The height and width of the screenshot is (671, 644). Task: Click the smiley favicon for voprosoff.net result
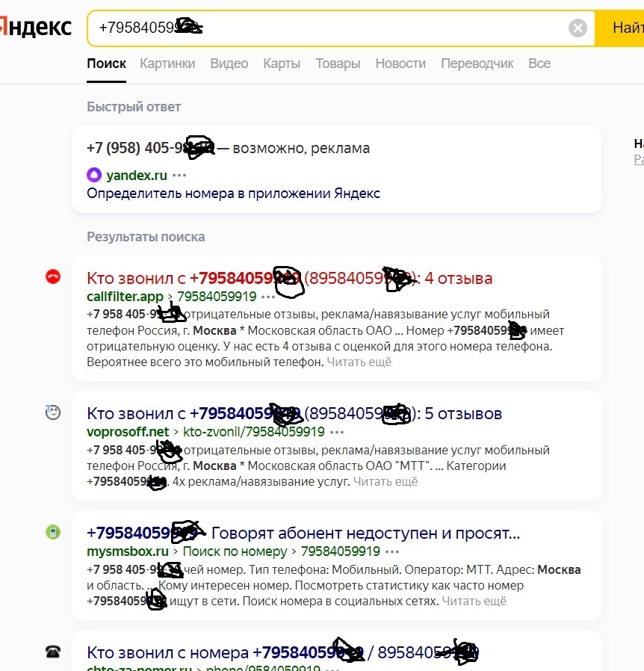click(x=52, y=412)
